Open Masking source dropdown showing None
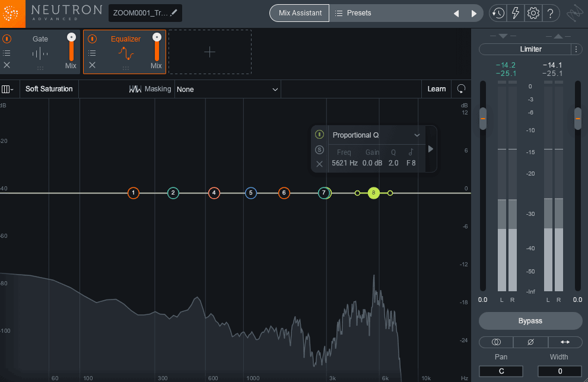 click(x=228, y=89)
